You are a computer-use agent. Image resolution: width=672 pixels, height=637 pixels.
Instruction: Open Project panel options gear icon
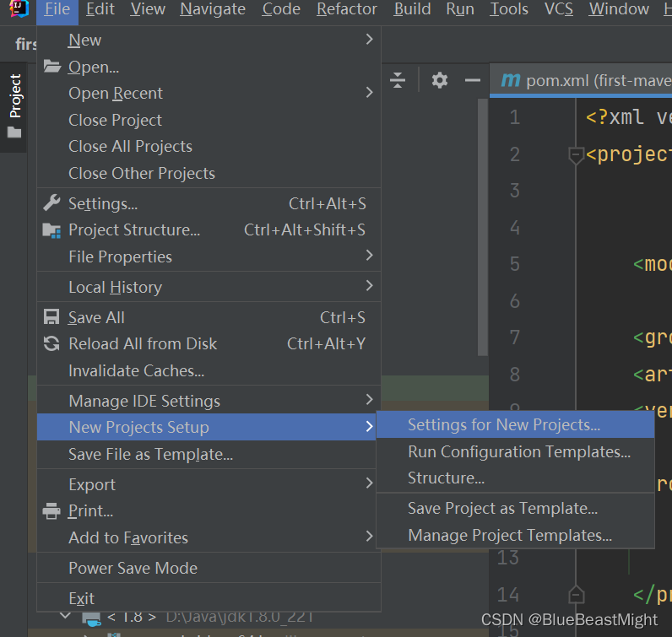coord(440,80)
